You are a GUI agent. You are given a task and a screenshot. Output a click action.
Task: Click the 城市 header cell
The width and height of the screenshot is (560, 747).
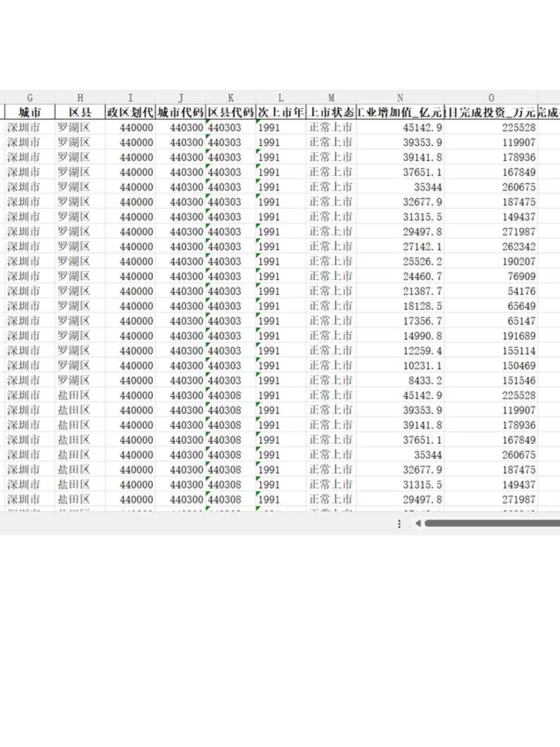tap(30, 112)
